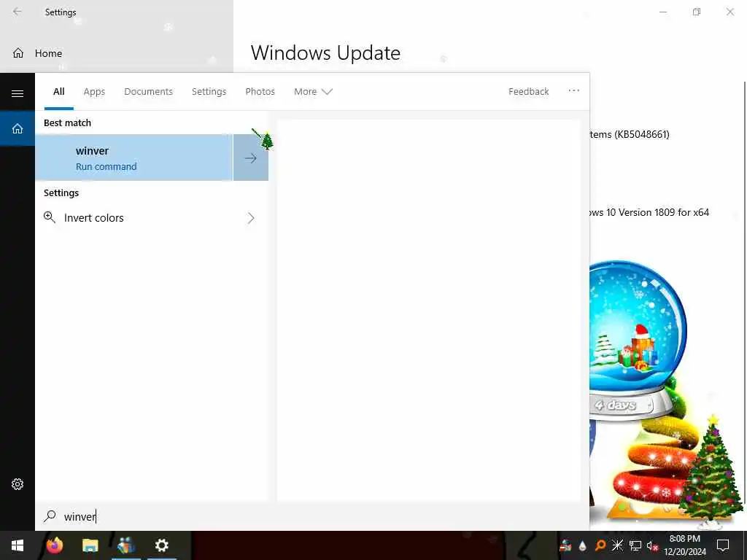Click the magnifier icon beside Invert colors
Screen dimensions: 747x560
point(50,217)
